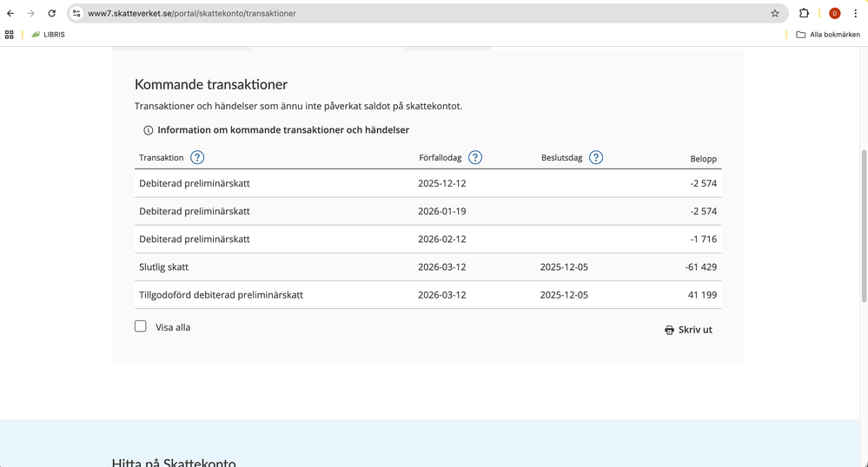Viewport: 868px width, 467px height.
Task: Reload the Skatteverket page
Action: 51,13
